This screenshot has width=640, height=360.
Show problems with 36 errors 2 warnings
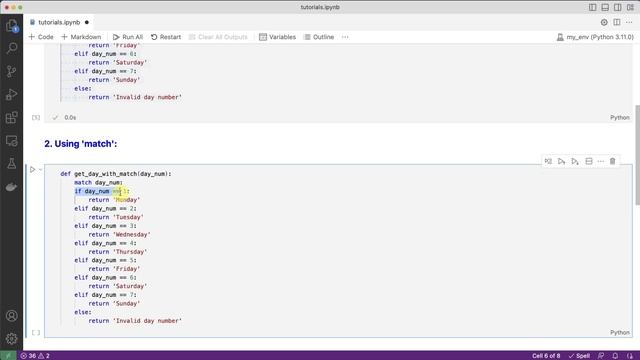click(35, 356)
